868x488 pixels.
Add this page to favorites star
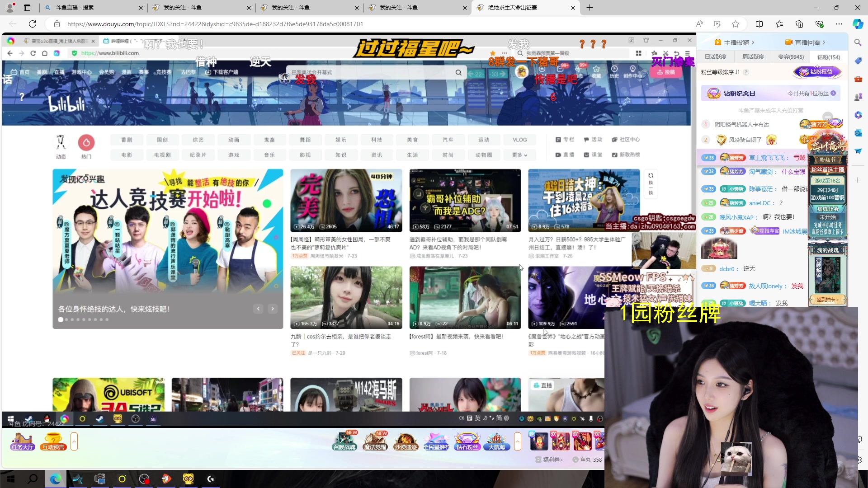736,24
